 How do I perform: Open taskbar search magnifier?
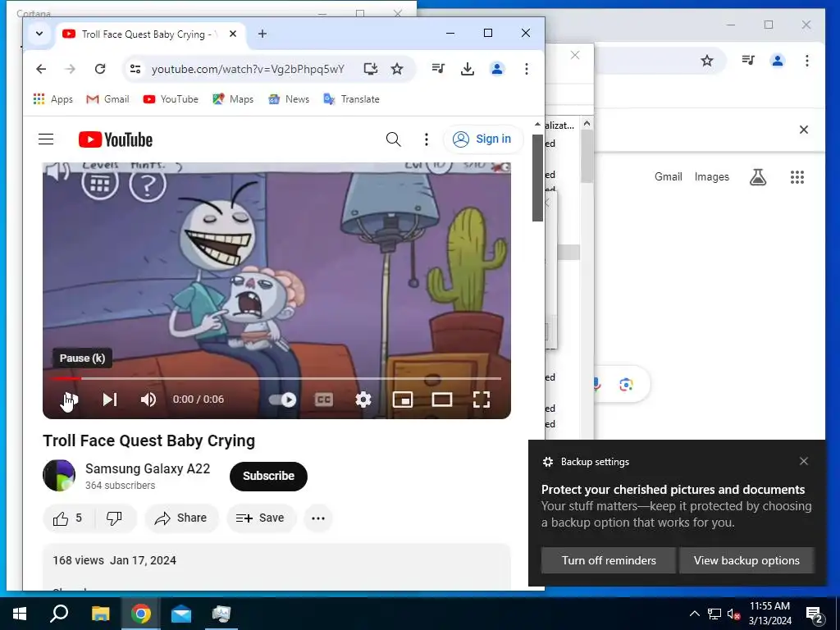pyautogui.click(x=59, y=614)
